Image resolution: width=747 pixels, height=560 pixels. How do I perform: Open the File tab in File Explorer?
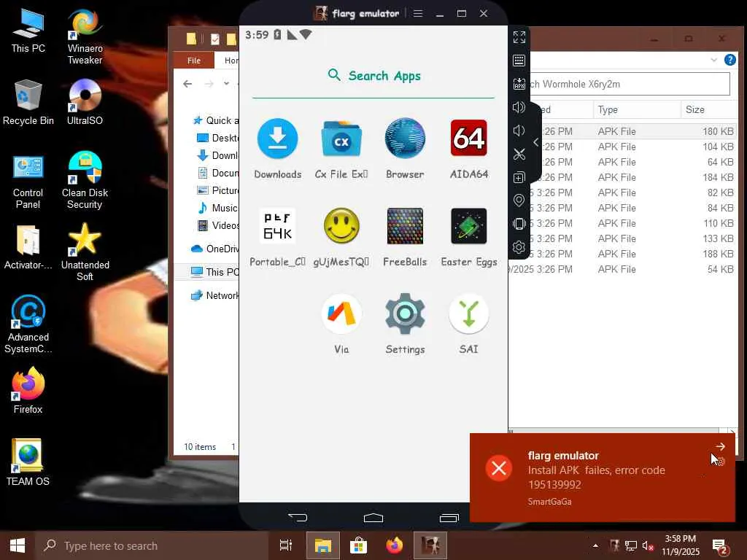tap(194, 61)
